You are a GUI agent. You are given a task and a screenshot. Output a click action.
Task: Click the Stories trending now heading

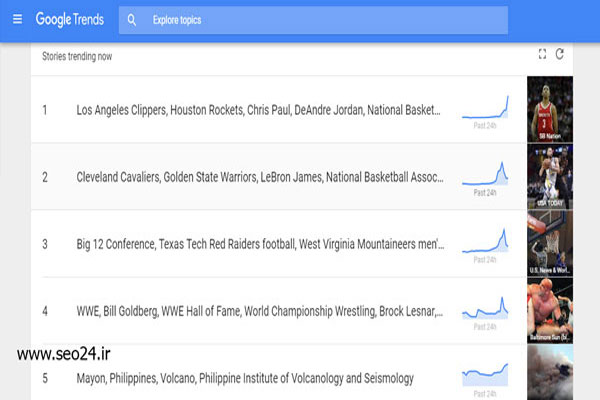point(77,56)
